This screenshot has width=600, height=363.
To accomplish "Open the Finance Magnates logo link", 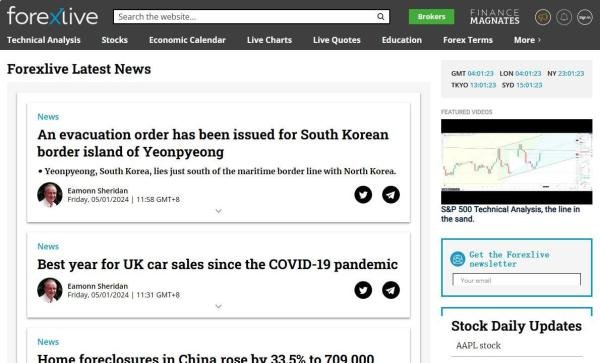I will (495, 17).
